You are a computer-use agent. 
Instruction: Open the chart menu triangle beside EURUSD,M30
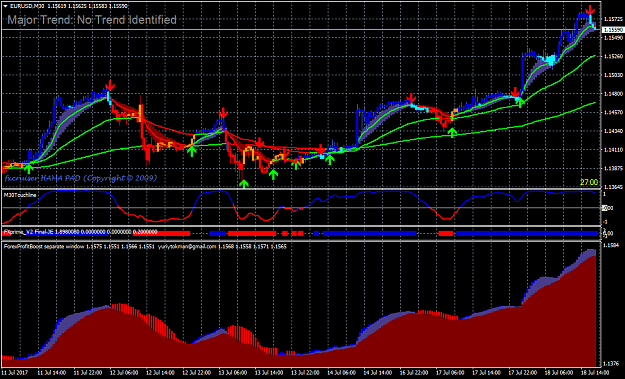click(5, 6)
